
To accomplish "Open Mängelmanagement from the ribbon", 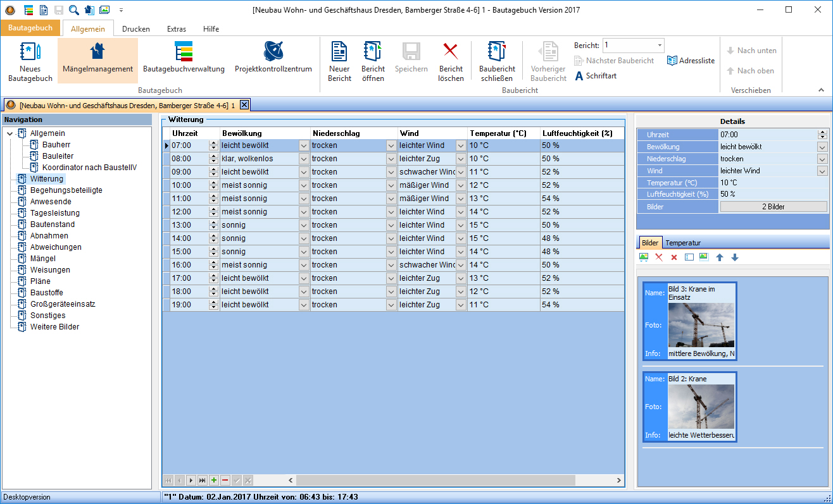I will pyautogui.click(x=97, y=61).
